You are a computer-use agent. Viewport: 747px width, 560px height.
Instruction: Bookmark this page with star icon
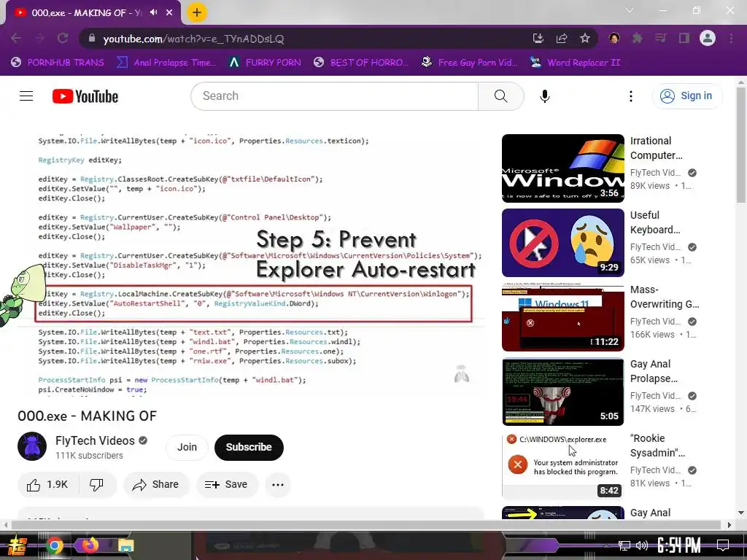585,38
